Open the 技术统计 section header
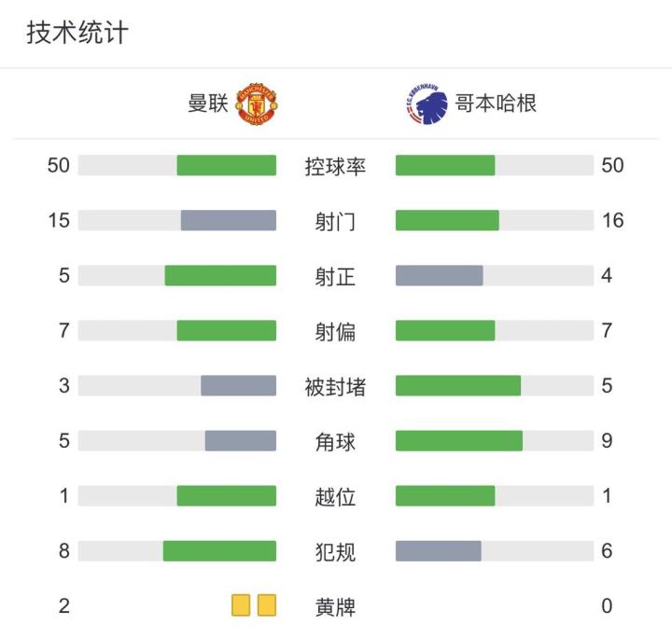Image resolution: width=672 pixels, height=637 pixels. tap(77, 34)
